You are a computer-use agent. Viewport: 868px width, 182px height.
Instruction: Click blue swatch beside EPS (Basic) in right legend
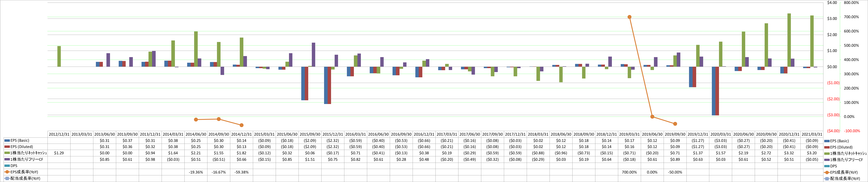[827, 141]
